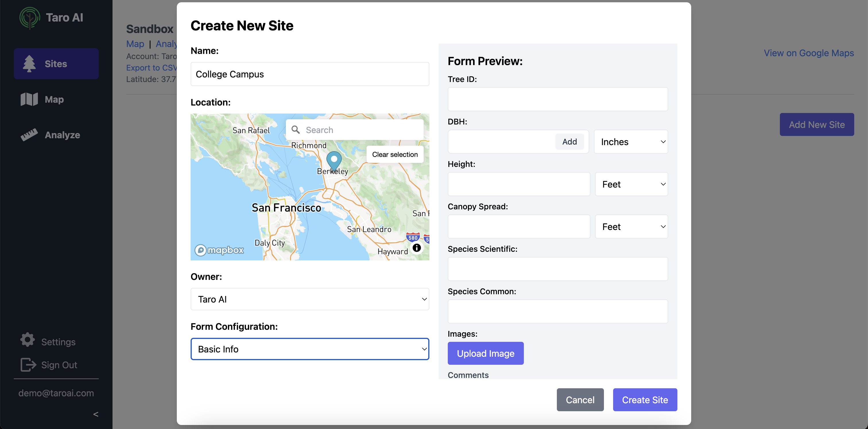Click the Taro AI tree logo
Image resolution: width=868 pixels, height=429 pixels.
coord(29,17)
